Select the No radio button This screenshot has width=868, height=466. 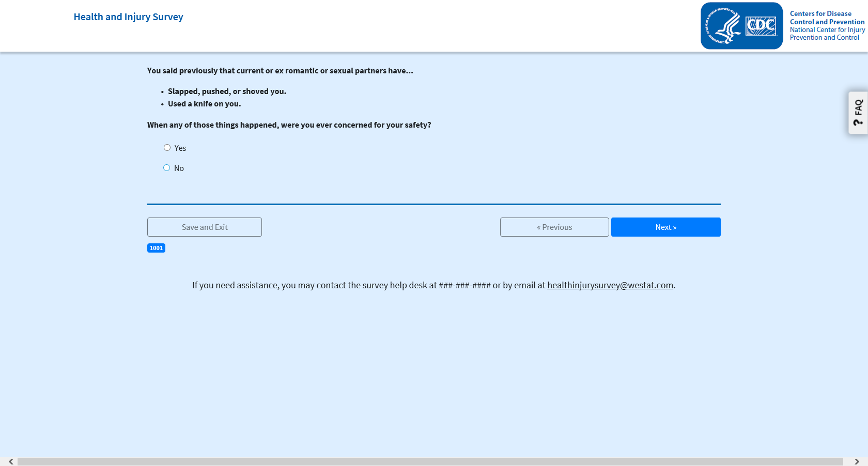pyautogui.click(x=166, y=168)
